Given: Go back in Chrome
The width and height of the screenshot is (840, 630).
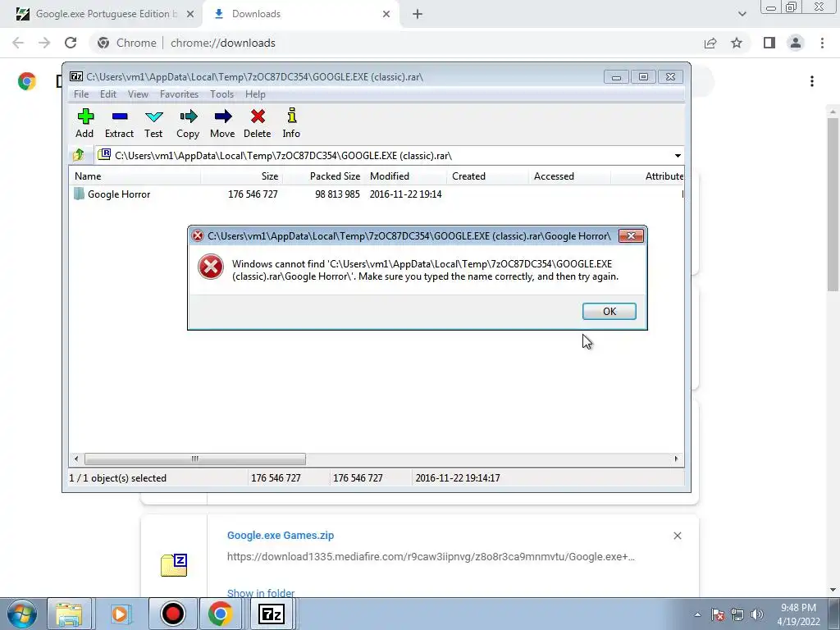Looking at the screenshot, I should pos(18,43).
